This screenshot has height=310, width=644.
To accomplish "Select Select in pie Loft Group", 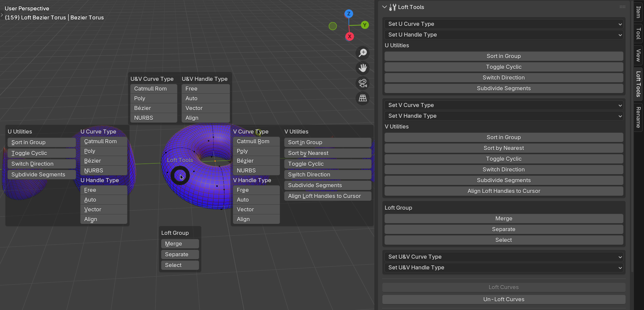I will tap(180, 265).
